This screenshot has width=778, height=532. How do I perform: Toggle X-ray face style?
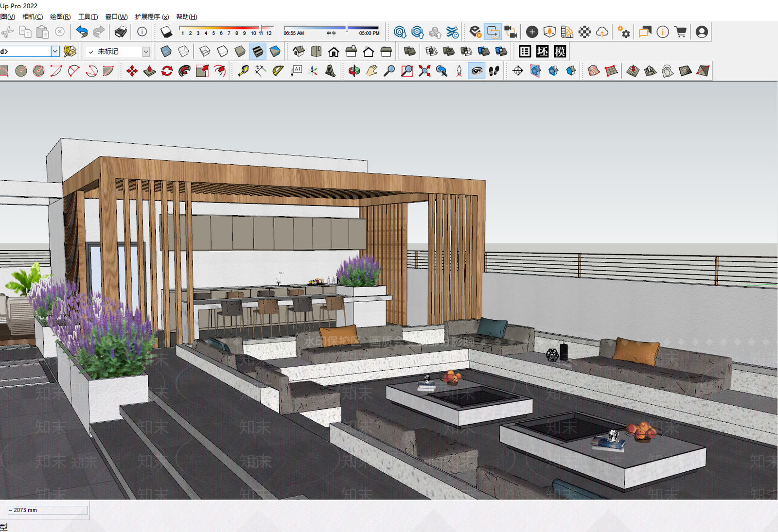tap(166, 51)
